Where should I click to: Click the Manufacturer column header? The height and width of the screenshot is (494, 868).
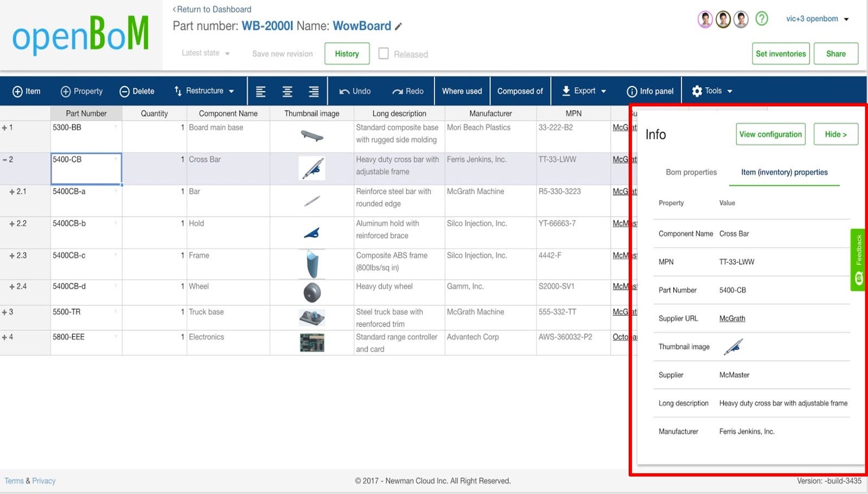(x=490, y=113)
